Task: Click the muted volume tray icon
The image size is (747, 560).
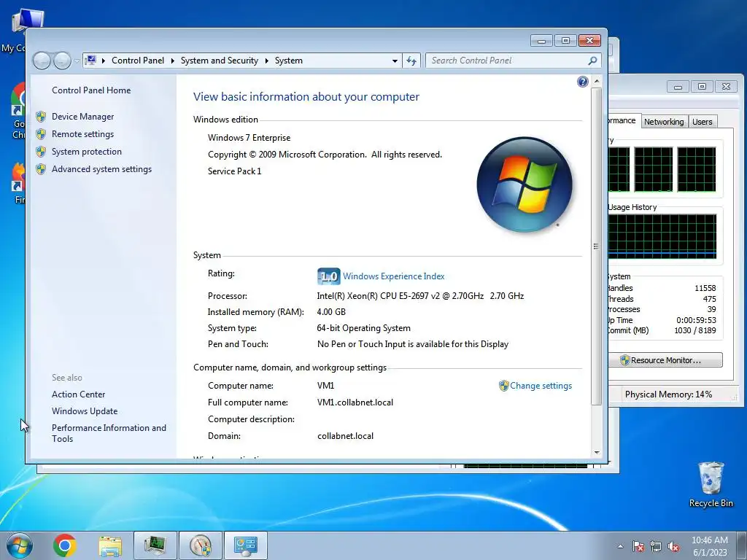Action: point(673,547)
